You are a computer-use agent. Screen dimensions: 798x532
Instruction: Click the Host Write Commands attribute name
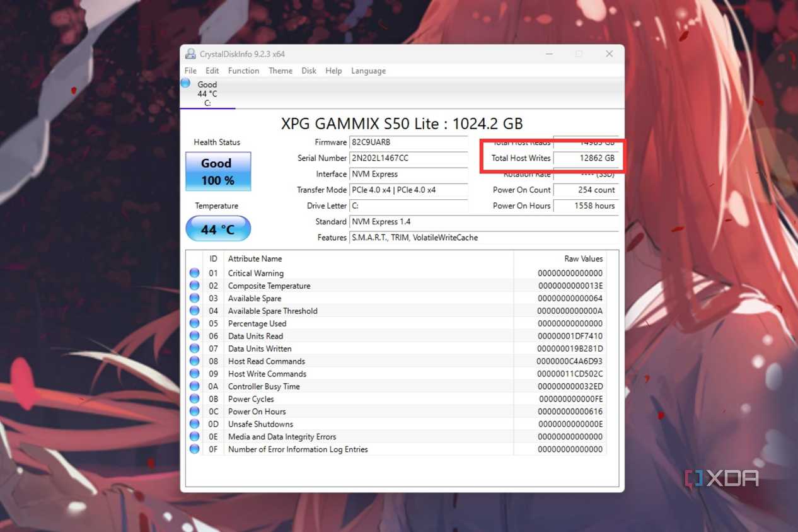[x=267, y=374]
